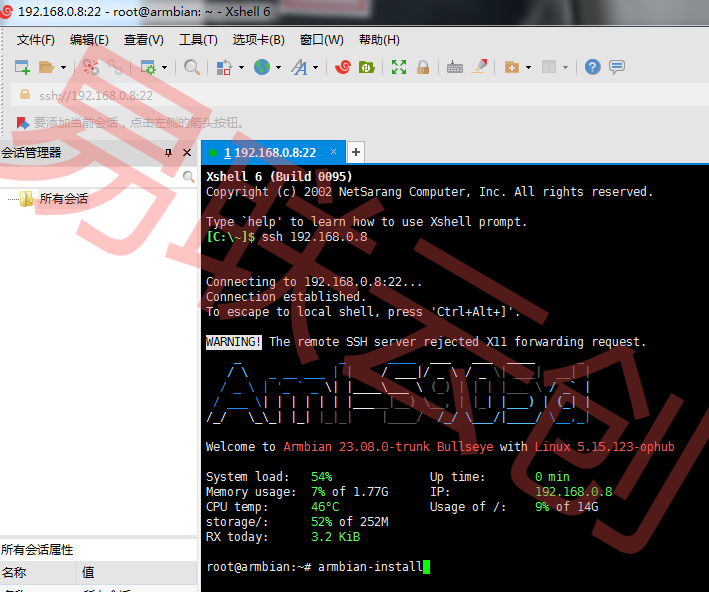The height and width of the screenshot is (592, 709).
Task: Click the add-folder toolbar icon
Action: click(x=511, y=67)
